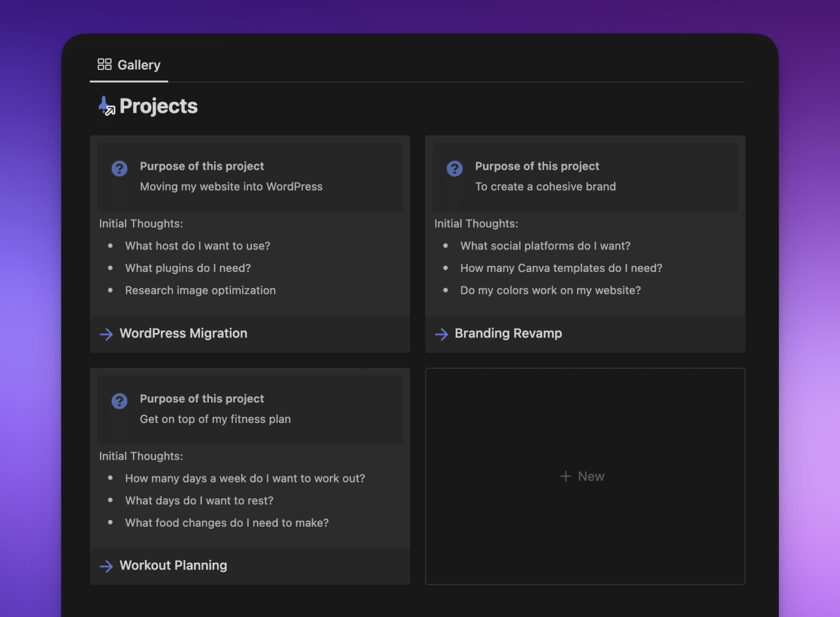Click arrow icon next to Workout Planning
The image size is (840, 617).
pos(107,566)
